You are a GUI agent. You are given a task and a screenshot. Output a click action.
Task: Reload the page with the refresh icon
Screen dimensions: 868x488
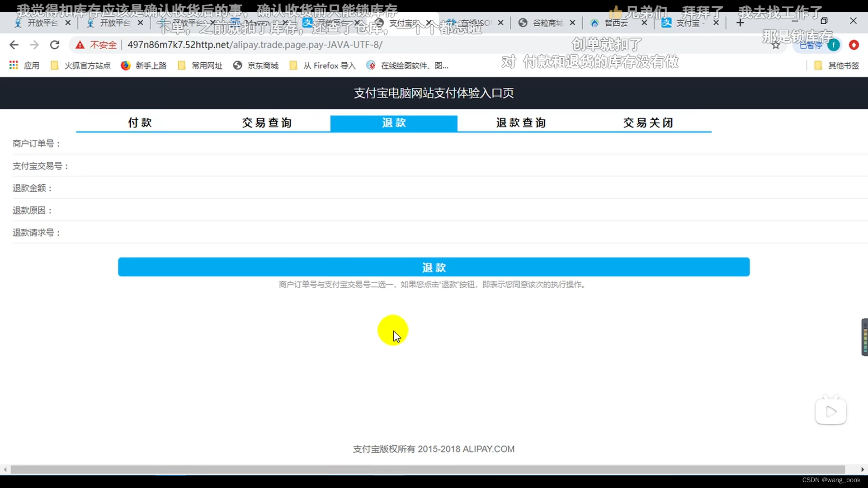coord(55,45)
